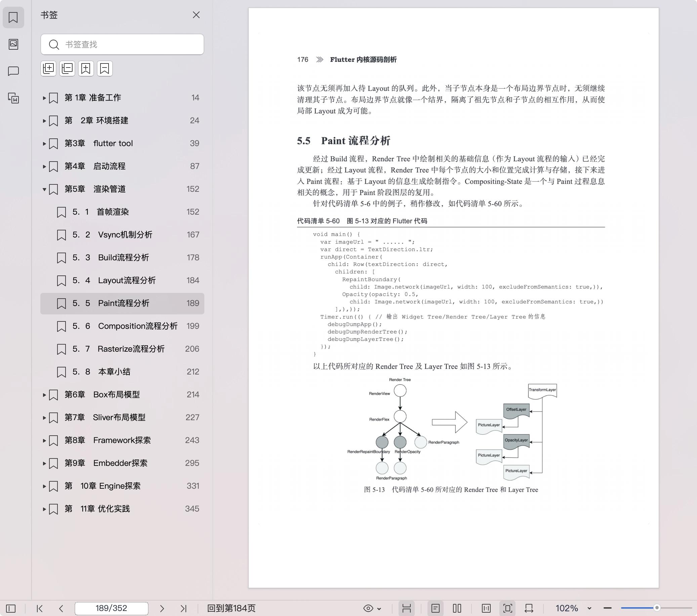Screen dimensions: 697x616
Task: Open the comments sidebar panel
Action: pyautogui.click(x=13, y=71)
